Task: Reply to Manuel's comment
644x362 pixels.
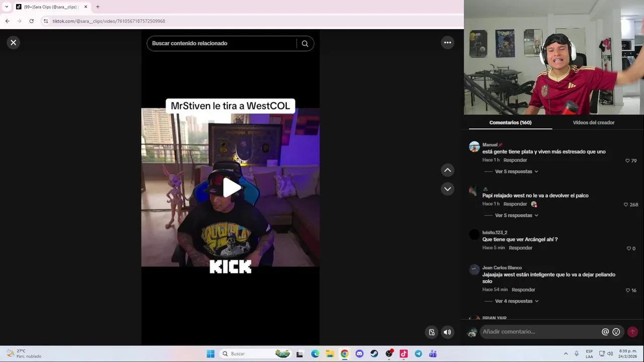Action: (515, 160)
